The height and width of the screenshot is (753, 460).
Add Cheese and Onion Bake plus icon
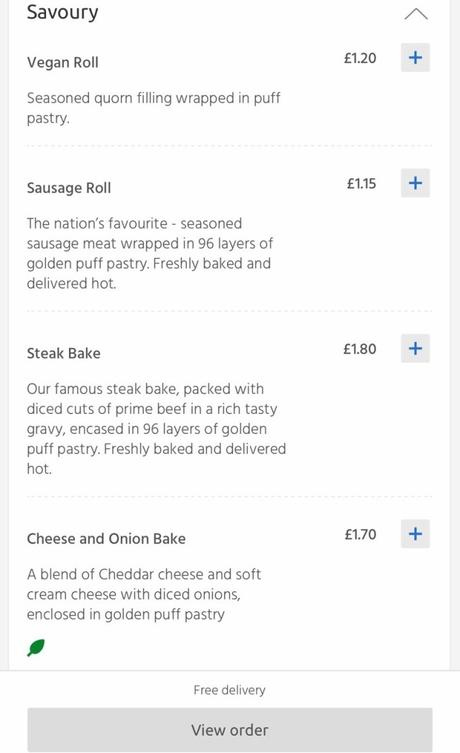415,534
